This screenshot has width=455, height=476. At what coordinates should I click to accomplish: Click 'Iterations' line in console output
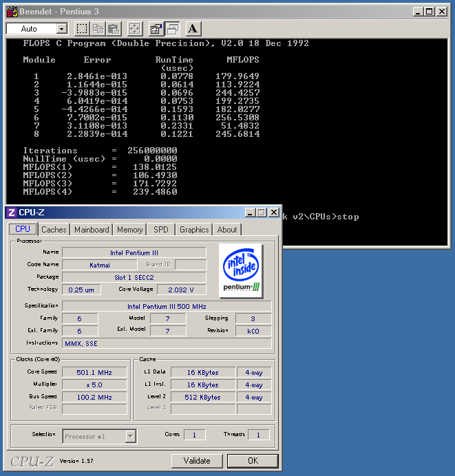[100, 150]
